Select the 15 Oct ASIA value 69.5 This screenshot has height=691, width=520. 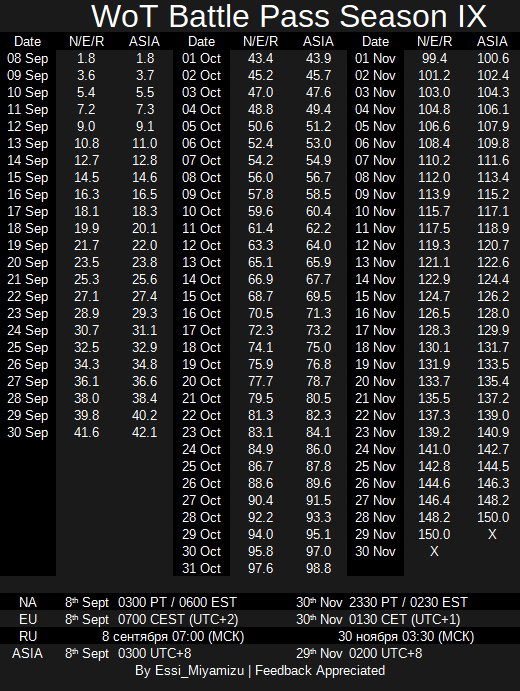pyautogui.click(x=318, y=297)
